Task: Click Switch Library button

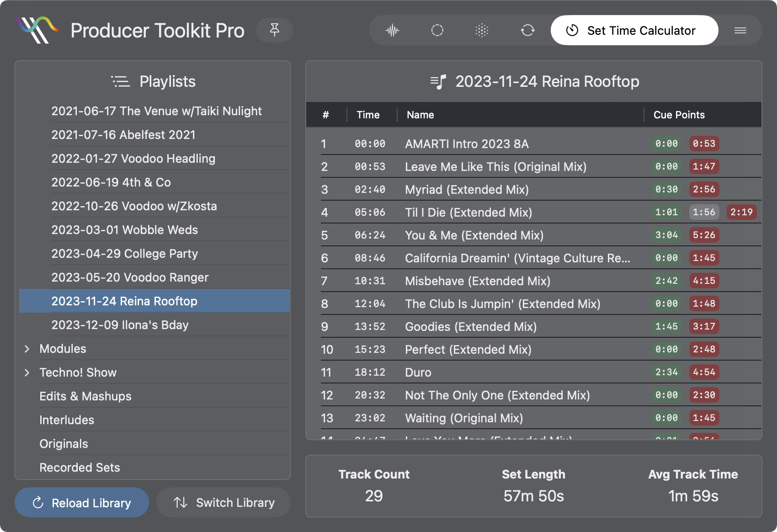Action: [x=224, y=503]
